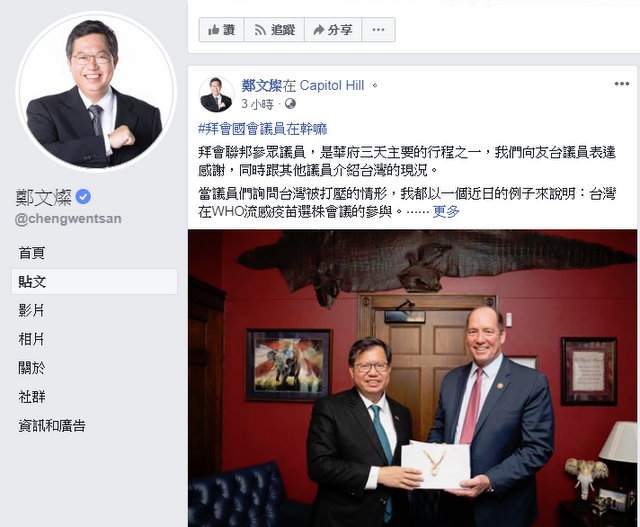Open the small post author avatar

(x=216, y=94)
